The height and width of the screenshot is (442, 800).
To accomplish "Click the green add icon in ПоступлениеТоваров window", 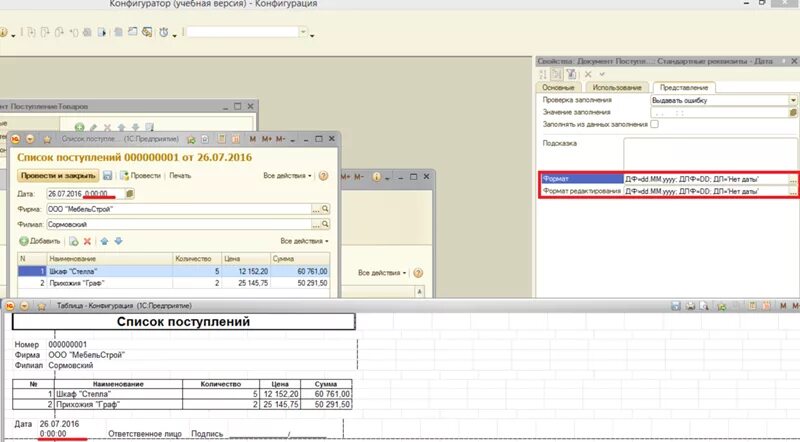I will [x=79, y=127].
